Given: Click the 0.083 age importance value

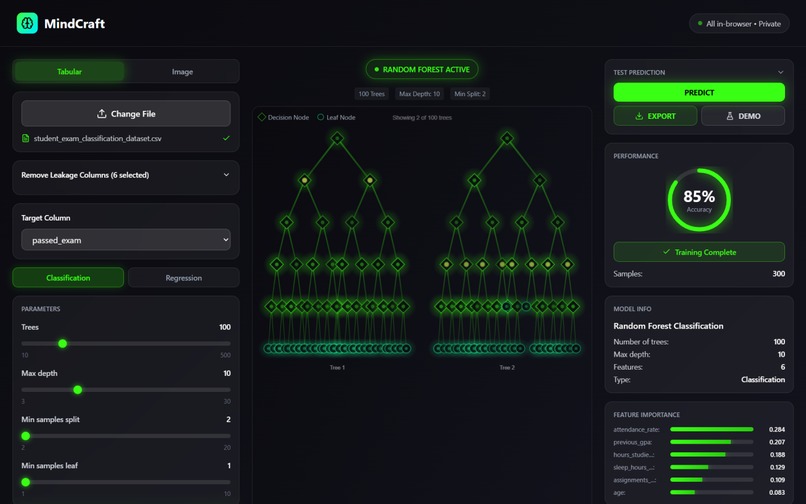Looking at the screenshot, I should 777,492.
